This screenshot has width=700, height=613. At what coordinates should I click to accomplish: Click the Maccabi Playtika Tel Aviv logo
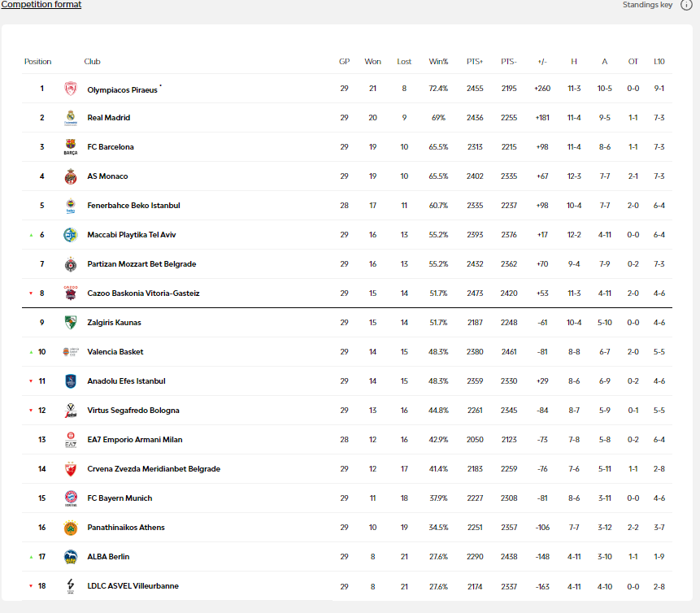tap(71, 235)
